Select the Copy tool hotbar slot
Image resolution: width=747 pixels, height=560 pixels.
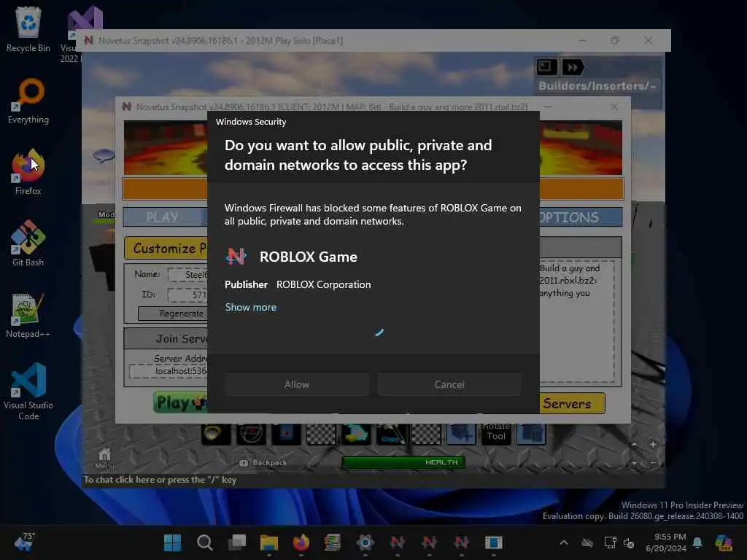[x=391, y=433]
